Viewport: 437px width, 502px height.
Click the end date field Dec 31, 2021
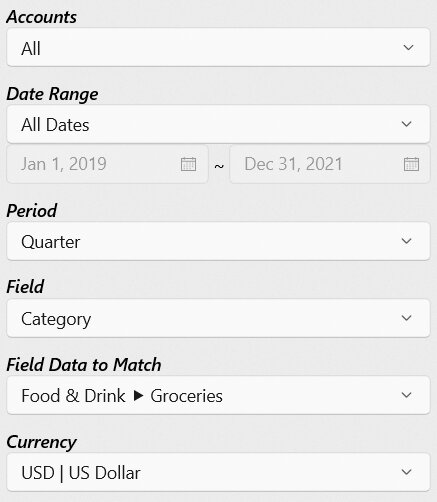tap(330, 164)
